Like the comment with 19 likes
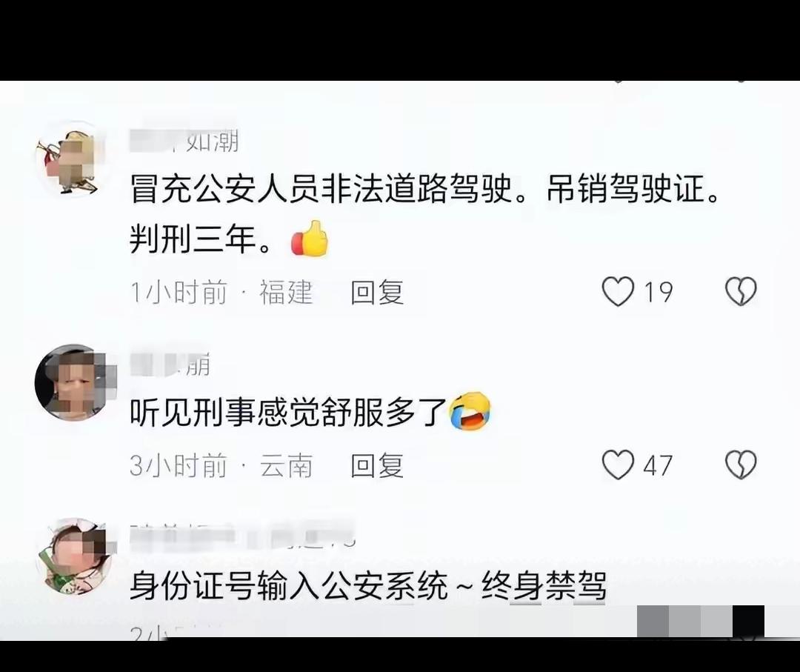The width and height of the screenshot is (800, 672). (618, 292)
